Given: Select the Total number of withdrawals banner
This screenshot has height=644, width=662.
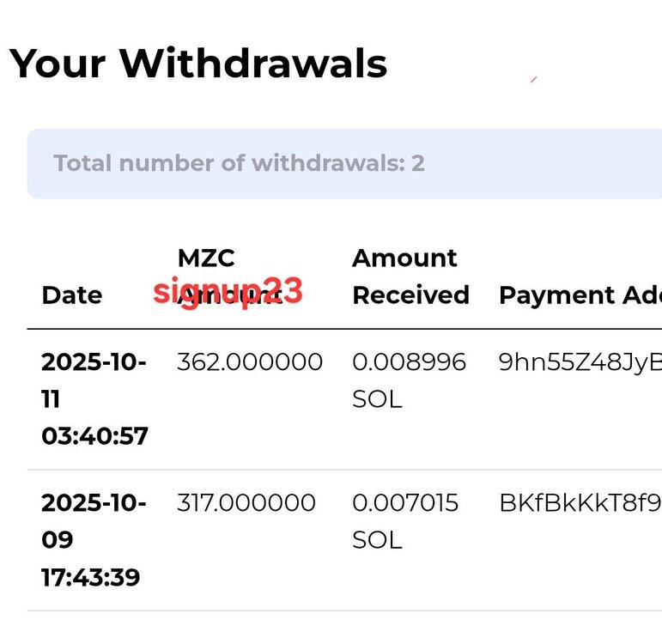Looking at the screenshot, I should [x=343, y=163].
